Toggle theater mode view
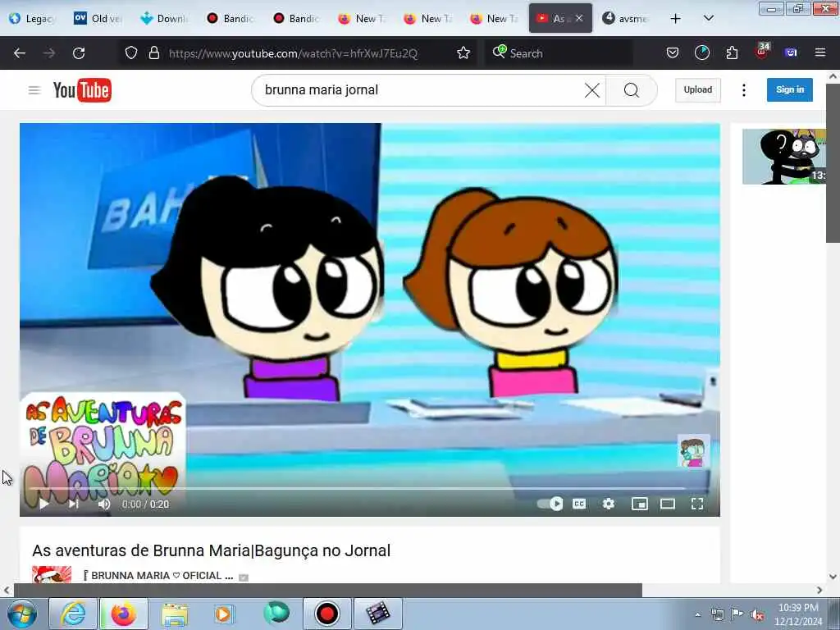This screenshot has height=630, width=840. point(668,504)
